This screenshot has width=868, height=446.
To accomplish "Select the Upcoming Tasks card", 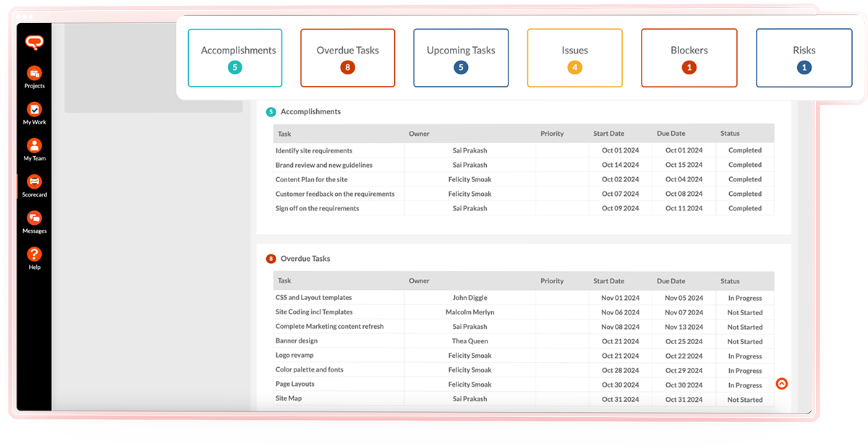I will coord(461,58).
